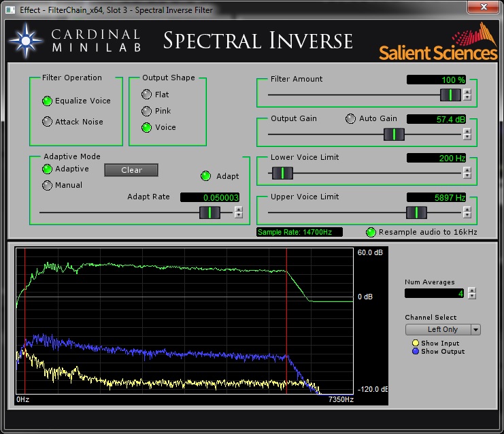Choose Flat output shape
This screenshot has height=434, width=504.
tap(146, 94)
